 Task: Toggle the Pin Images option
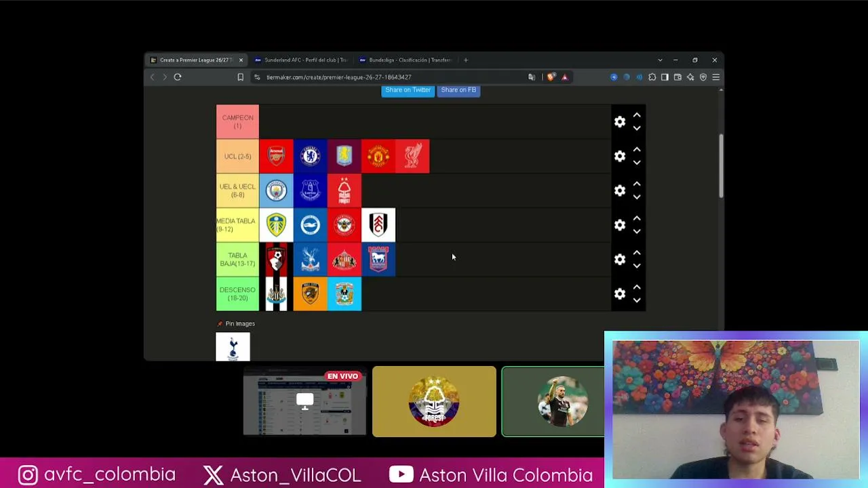pos(236,324)
